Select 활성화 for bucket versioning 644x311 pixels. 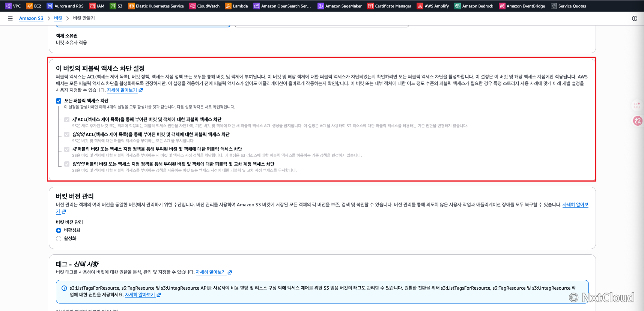59,239
